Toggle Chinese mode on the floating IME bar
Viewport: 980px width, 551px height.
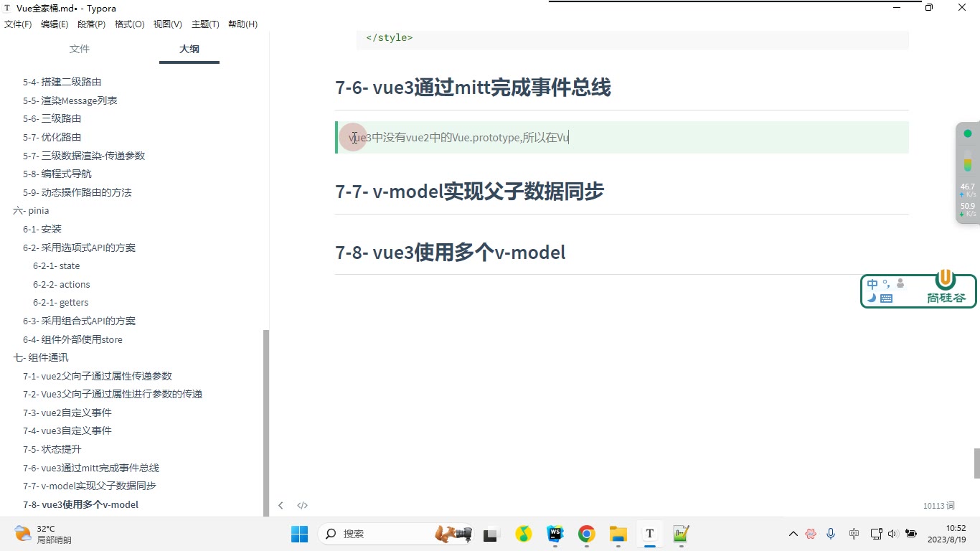click(872, 284)
